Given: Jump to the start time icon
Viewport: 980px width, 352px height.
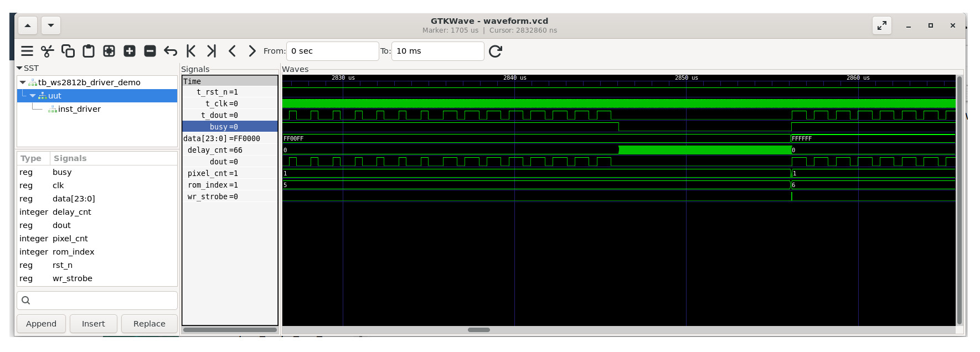Looking at the screenshot, I should [x=191, y=51].
